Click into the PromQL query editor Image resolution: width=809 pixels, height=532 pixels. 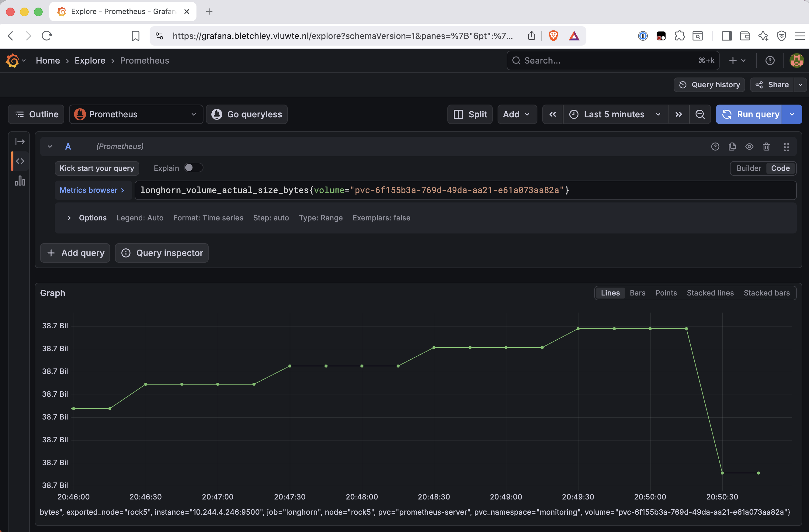[x=465, y=190]
